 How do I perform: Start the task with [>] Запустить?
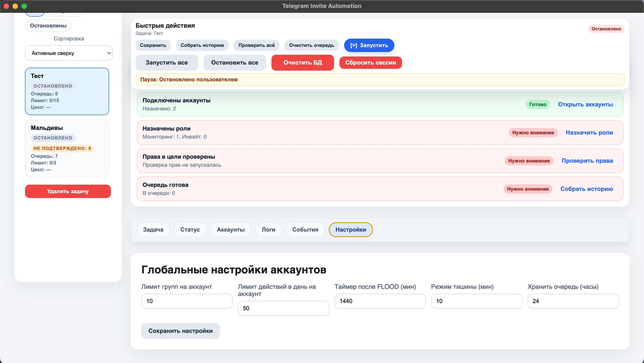(369, 45)
